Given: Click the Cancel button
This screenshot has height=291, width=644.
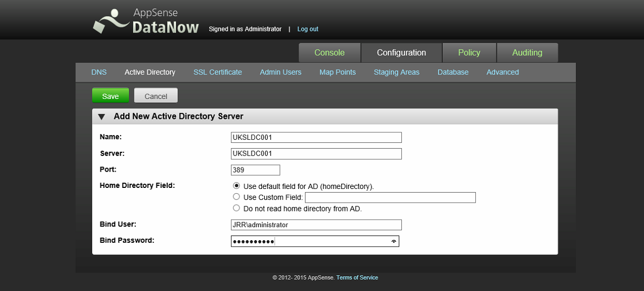Looking at the screenshot, I should point(156,96).
